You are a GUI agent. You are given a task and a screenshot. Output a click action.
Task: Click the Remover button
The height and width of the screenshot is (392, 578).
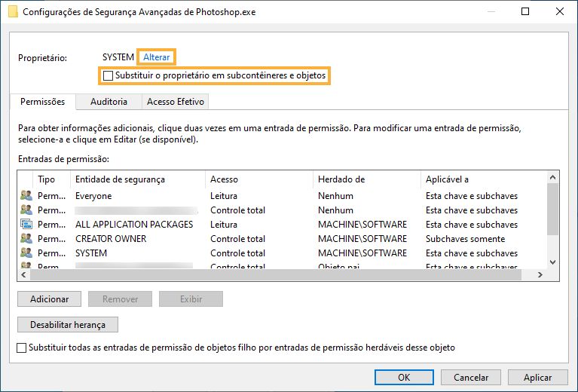(x=120, y=299)
